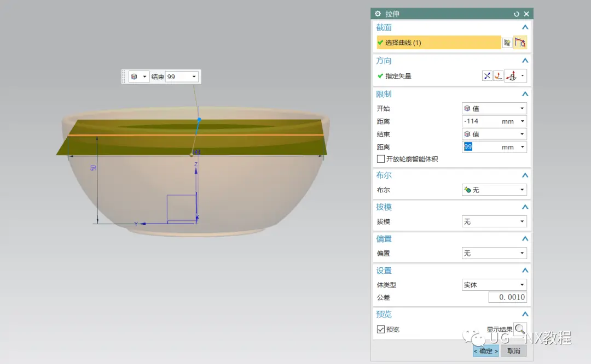Collapse the 方向 section
The height and width of the screenshot is (364, 591).
click(x=525, y=61)
